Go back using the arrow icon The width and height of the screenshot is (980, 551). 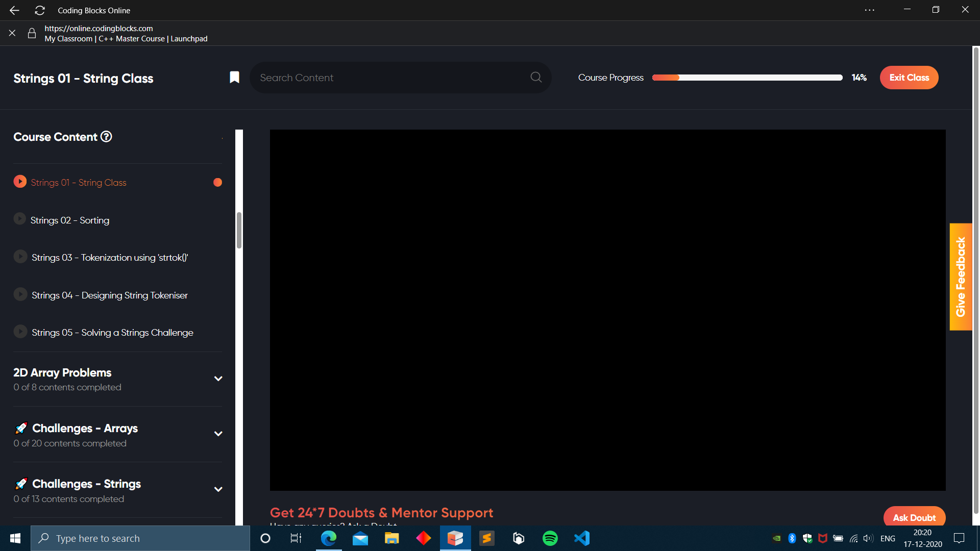(x=14, y=10)
